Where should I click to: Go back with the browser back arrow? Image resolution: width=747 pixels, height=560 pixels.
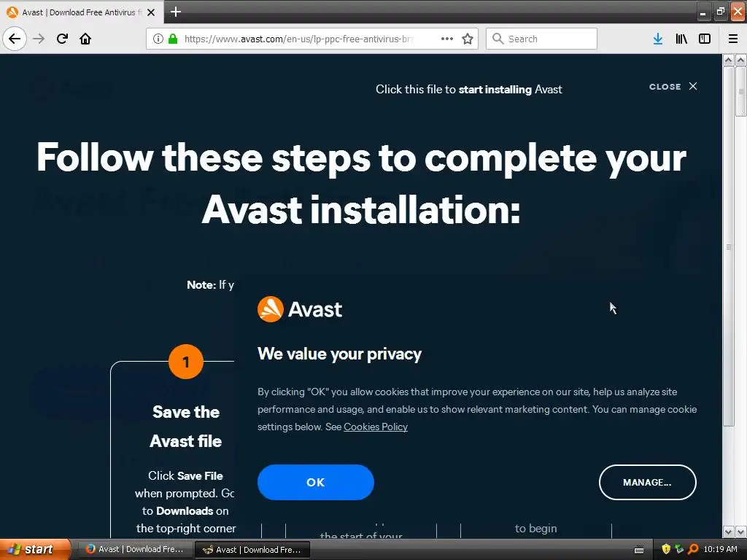[x=15, y=39]
